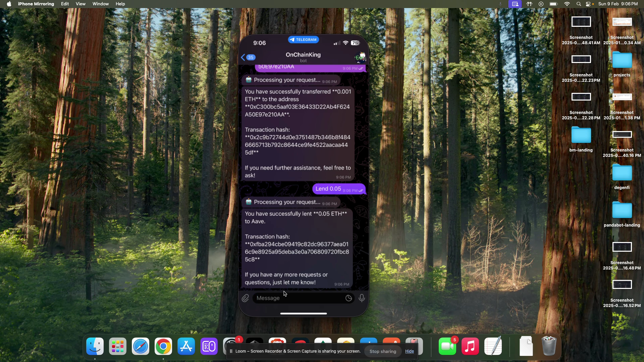Click the Now Playing icon in menu bar
The height and width of the screenshot is (362, 644).
pyautogui.click(x=541, y=4)
